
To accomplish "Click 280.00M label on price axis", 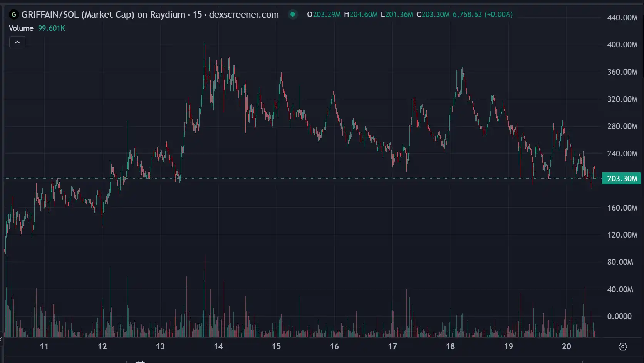I will click(x=622, y=126).
